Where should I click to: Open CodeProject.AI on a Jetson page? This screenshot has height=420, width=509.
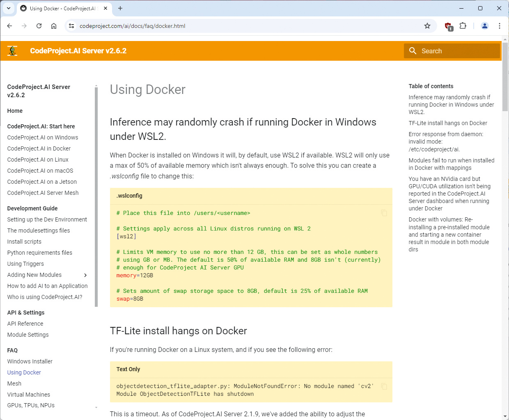click(42, 182)
